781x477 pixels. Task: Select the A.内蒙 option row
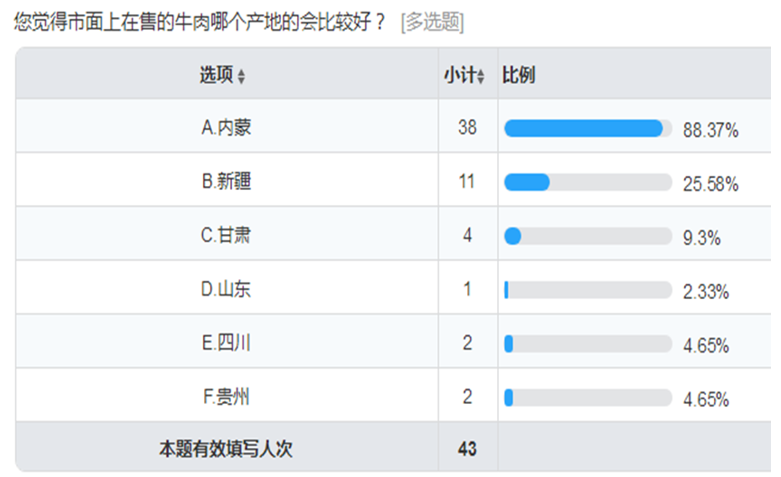tap(393, 126)
